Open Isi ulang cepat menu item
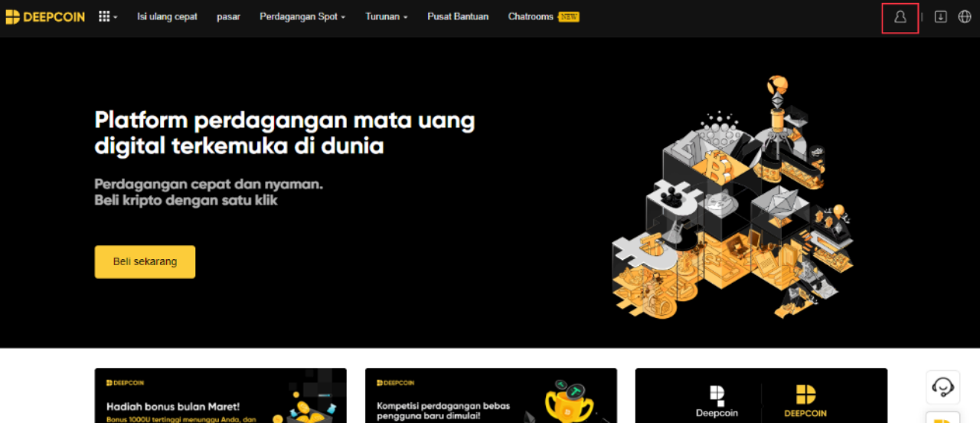The width and height of the screenshot is (980, 423). [167, 17]
